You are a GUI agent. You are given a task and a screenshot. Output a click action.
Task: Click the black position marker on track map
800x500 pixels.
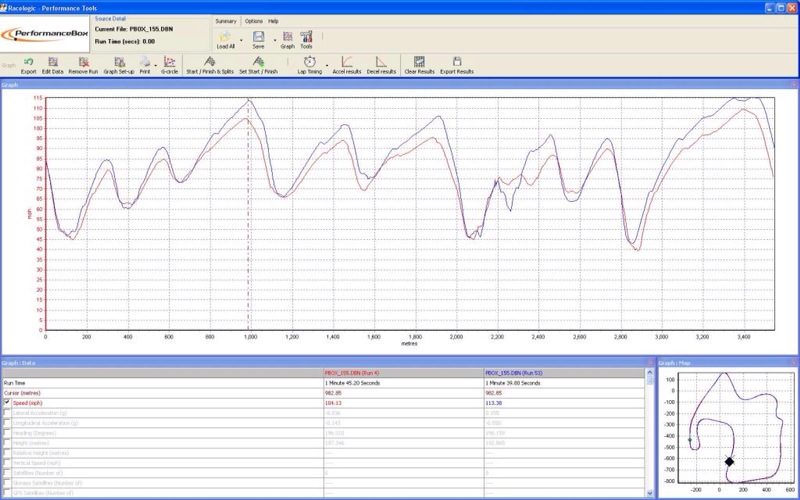729,461
